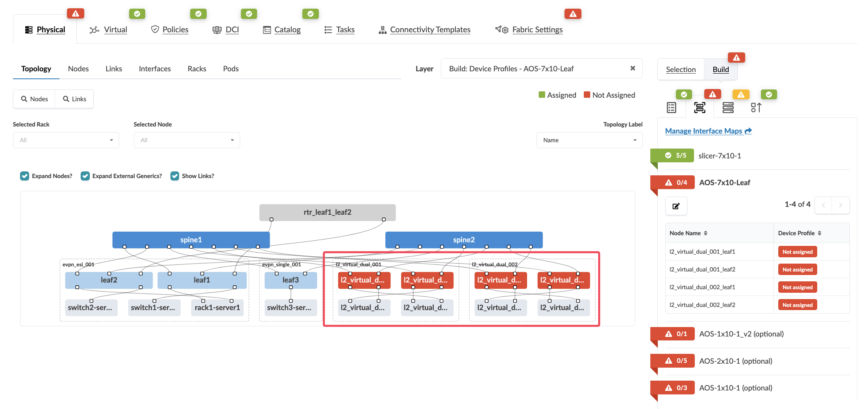Viewport: 868px width, 409px height.
Task: Open the Selected Rack dropdown
Action: click(66, 140)
